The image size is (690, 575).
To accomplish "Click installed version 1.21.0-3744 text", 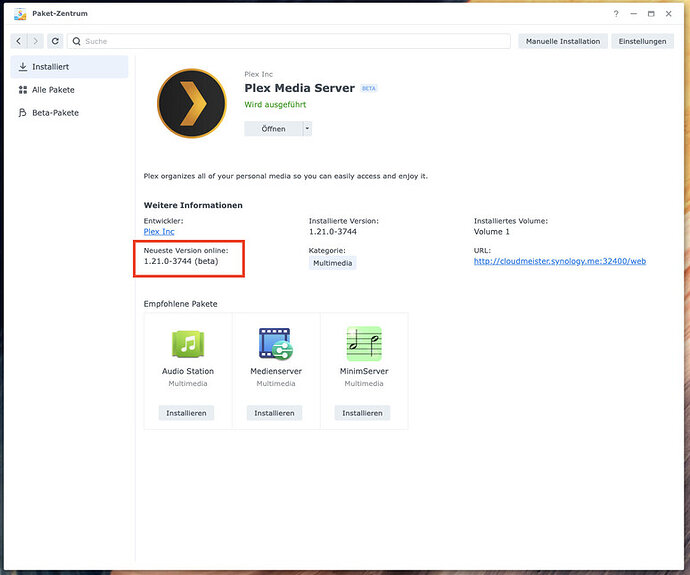I will (333, 232).
